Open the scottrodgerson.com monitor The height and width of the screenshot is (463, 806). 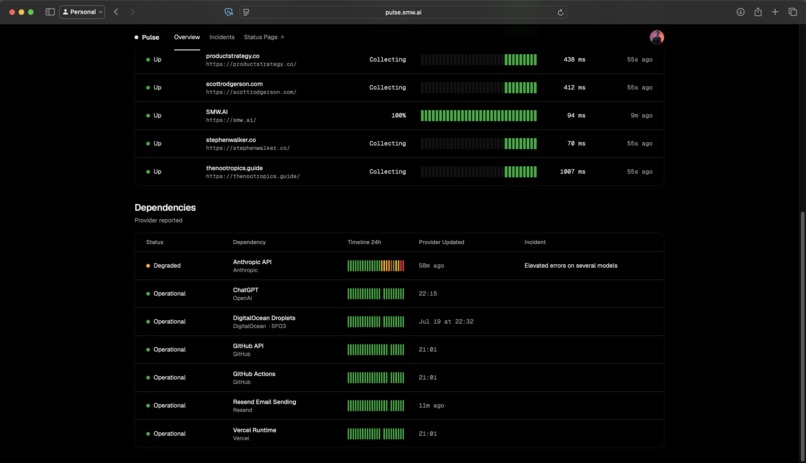coord(399,87)
